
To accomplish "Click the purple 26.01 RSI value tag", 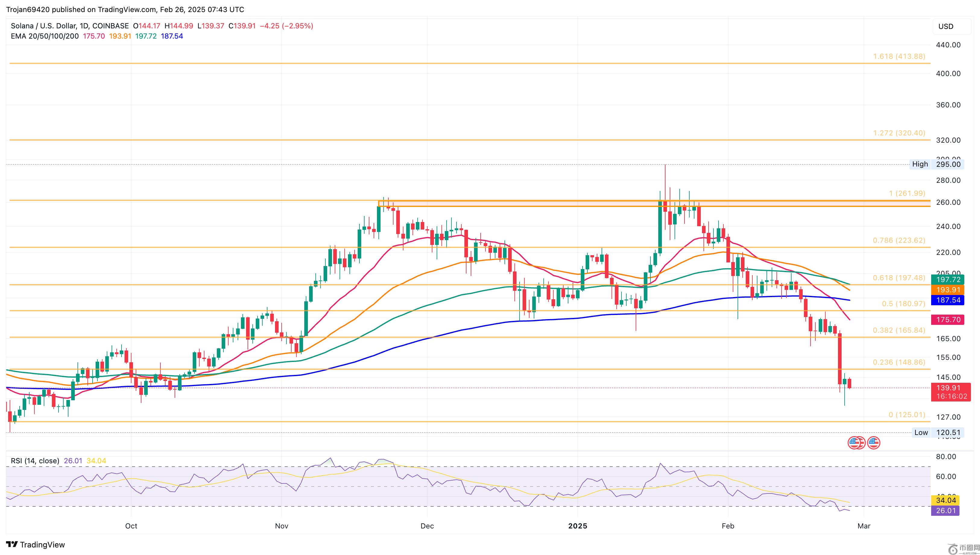I will (945, 510).
